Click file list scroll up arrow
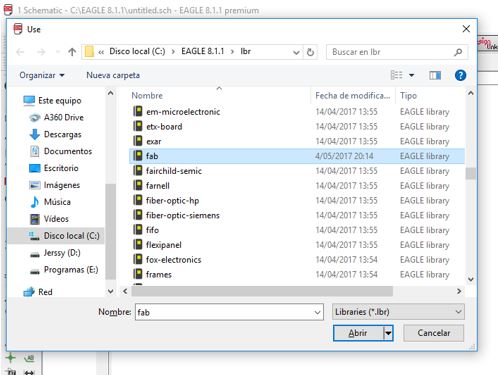Viewport: 498px width, 375px height. pos(471,94)
